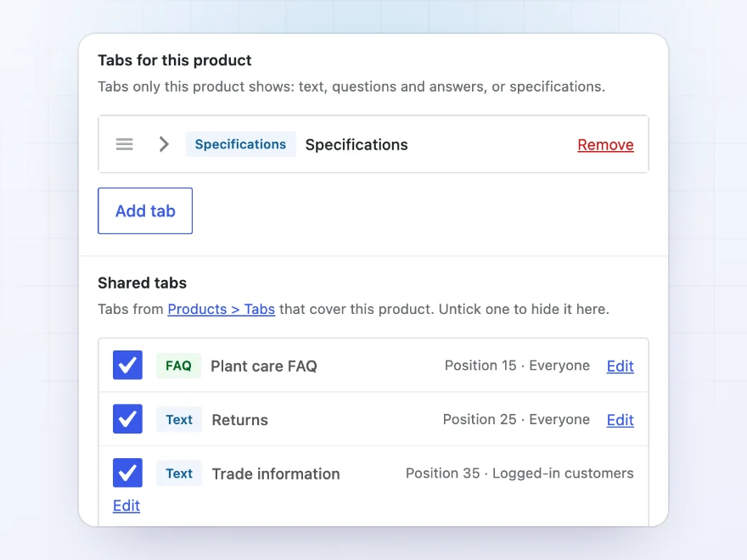Select the Plant care FAQ label
The image size is (747, 560).
click(x=264, y=367)
